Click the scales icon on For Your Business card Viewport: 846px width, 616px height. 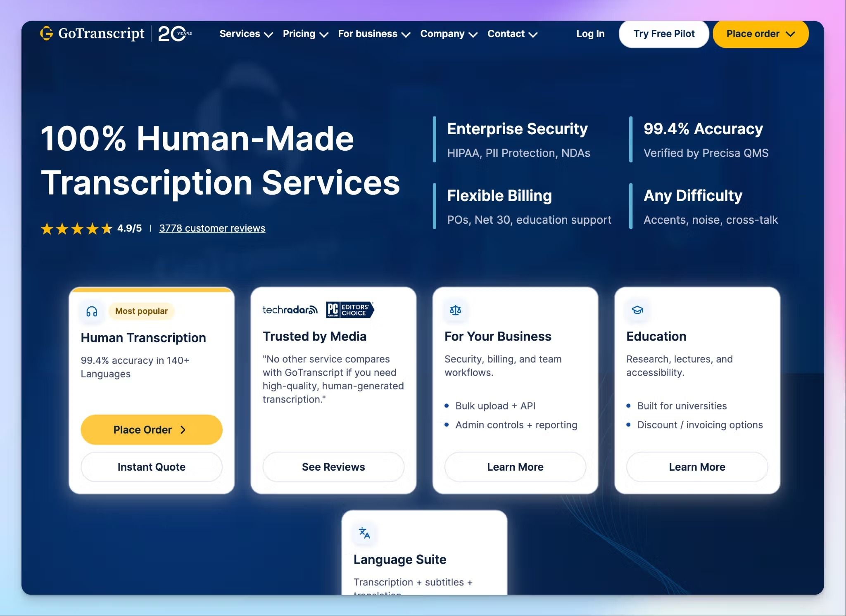(455, 310)
